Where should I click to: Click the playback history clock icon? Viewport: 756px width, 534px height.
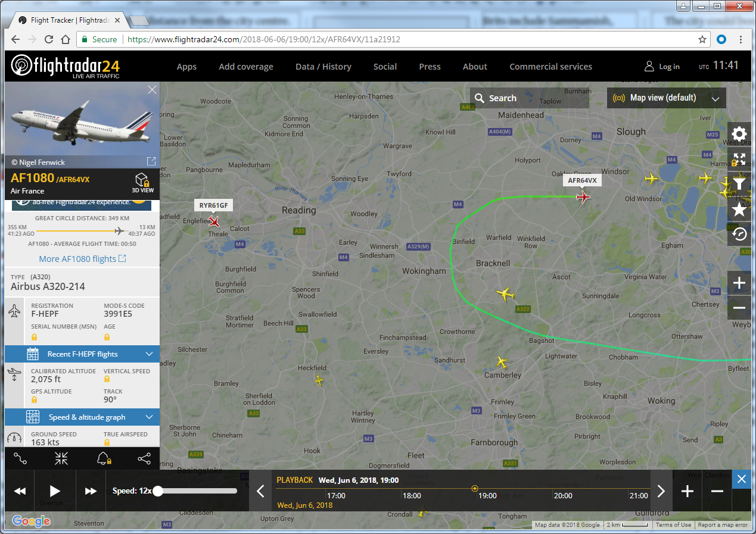pos(739,234)
